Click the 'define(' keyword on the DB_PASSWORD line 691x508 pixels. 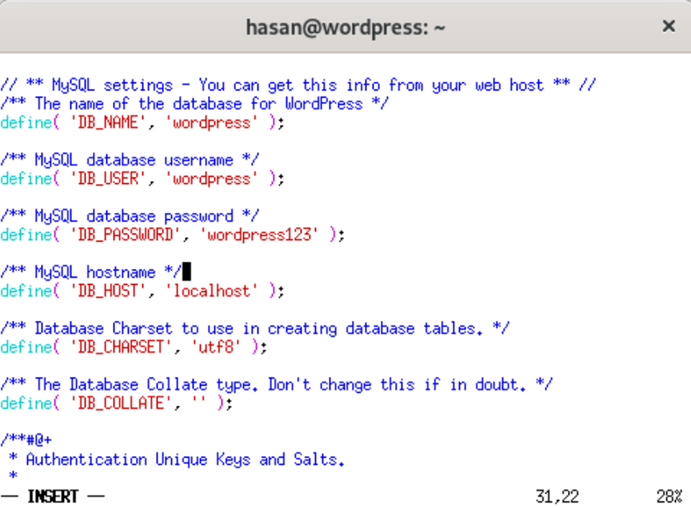pyautogui.click(x=30, y=235)
